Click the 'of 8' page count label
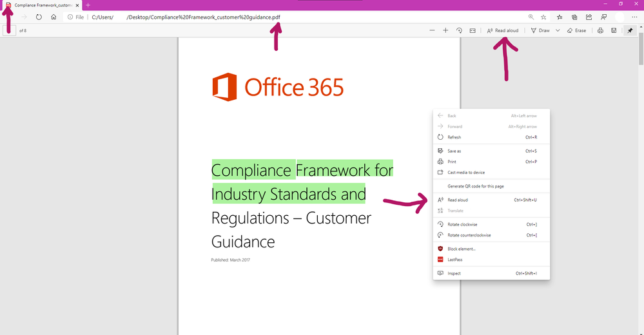Screen dimensions: 644x335 23,31
